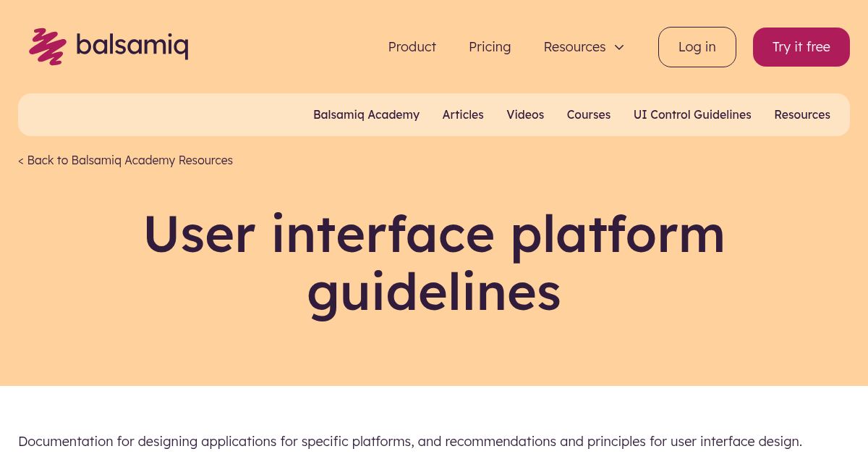
Task: Go to the Videos section
Action: point(525,114)
